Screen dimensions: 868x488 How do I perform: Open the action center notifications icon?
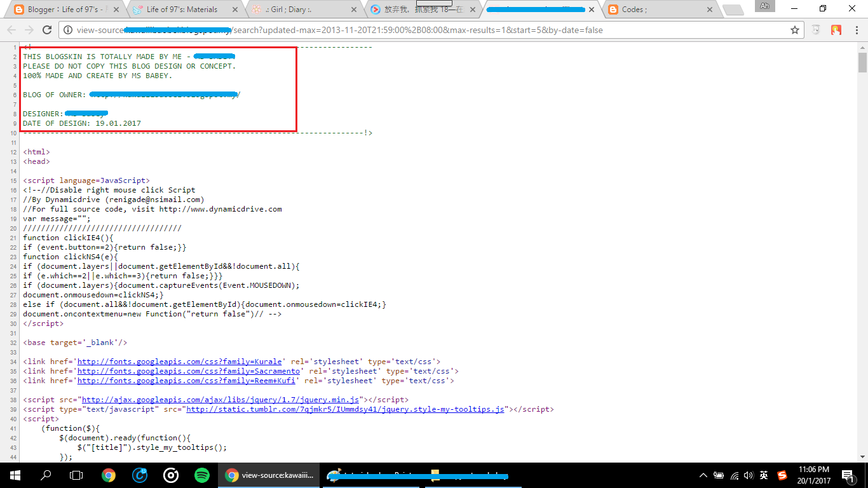[847, 475]
